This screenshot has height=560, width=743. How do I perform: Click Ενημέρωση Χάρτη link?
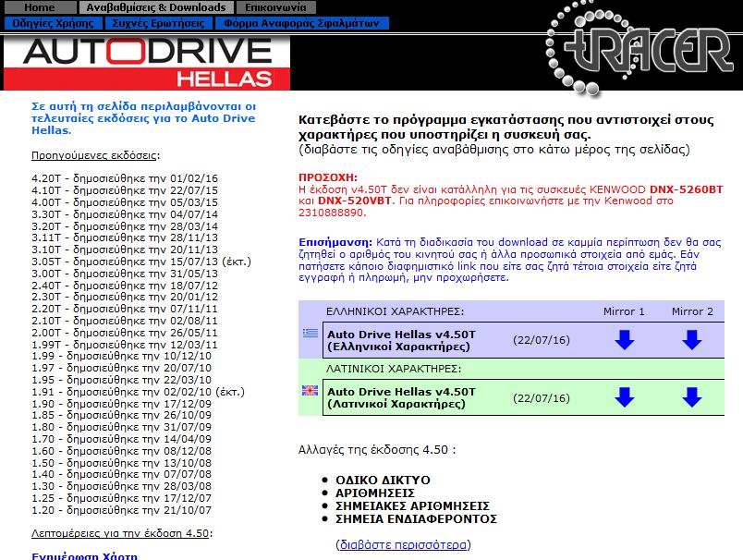point(84,556)
